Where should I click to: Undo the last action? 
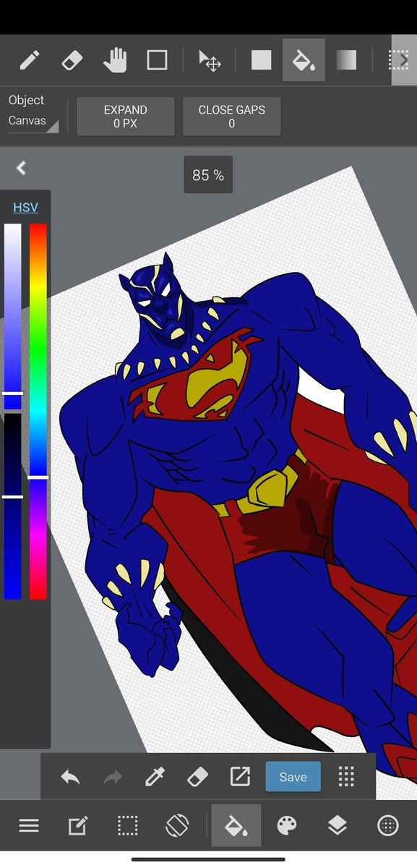click(70, 777)
